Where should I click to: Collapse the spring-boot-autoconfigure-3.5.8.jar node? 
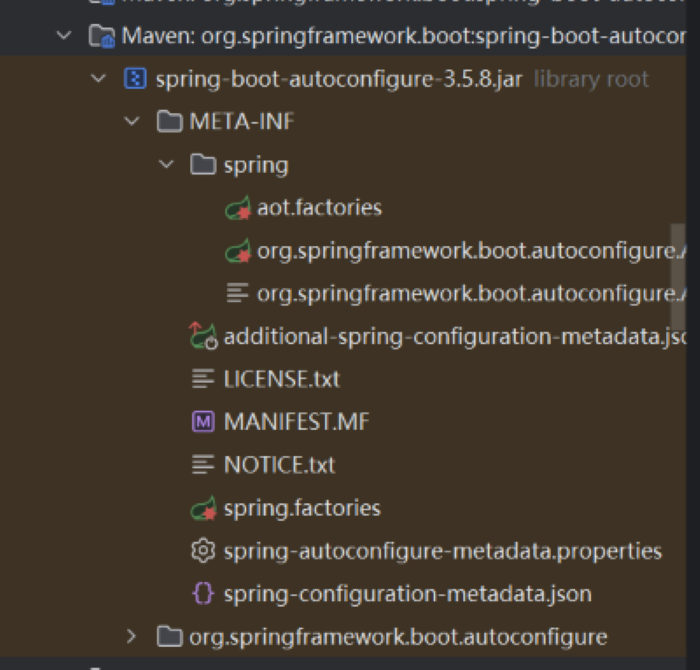coord(98,79)
